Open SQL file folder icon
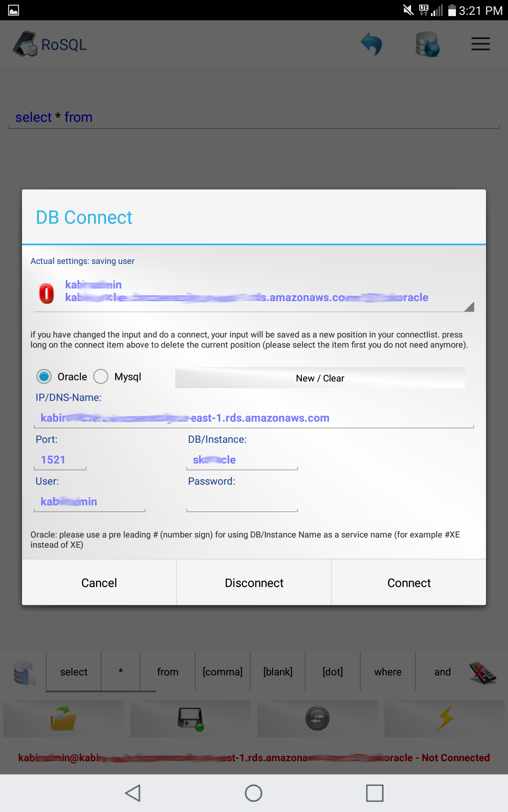Image resolution: width=508 pixels, height=812 pixels. click(x=63, y=718)
